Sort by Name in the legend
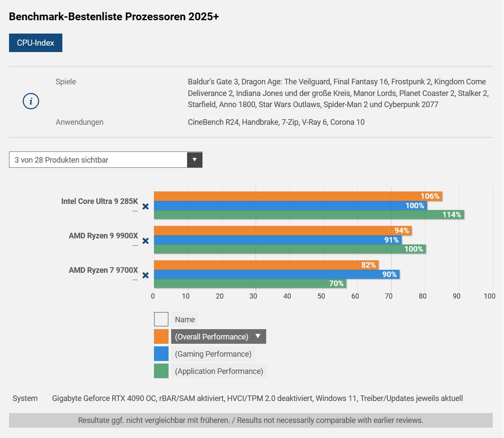The height and width of the screenshot is (438, 504). [185, 319]
